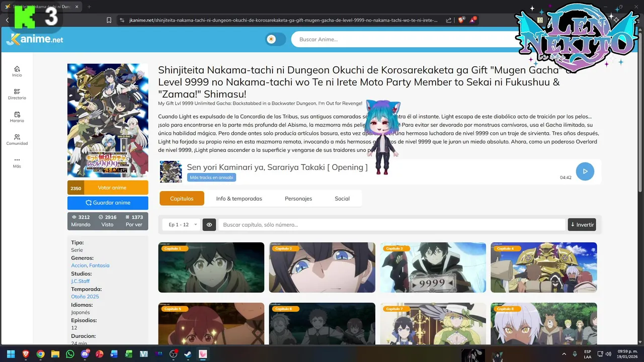The image size is (644, 362).
Task: Open PowerPoint from the taskbar
Action: click(100, 354)
